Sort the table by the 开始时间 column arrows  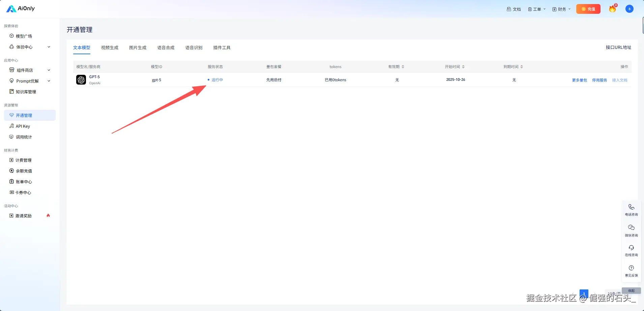pos(463,67)
